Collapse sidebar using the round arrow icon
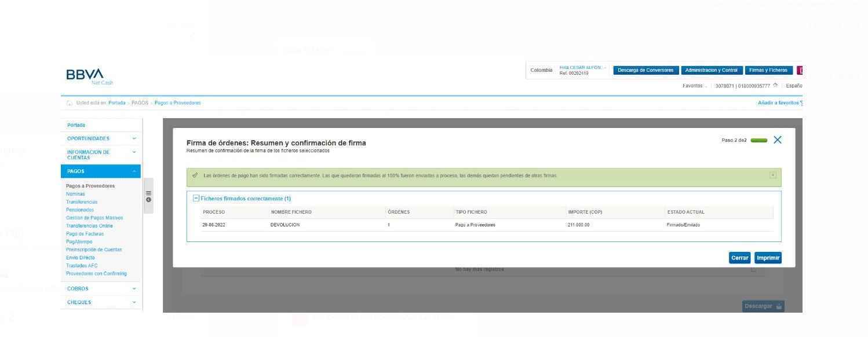This screenshot has width=868, height=337. coord(148,200)
